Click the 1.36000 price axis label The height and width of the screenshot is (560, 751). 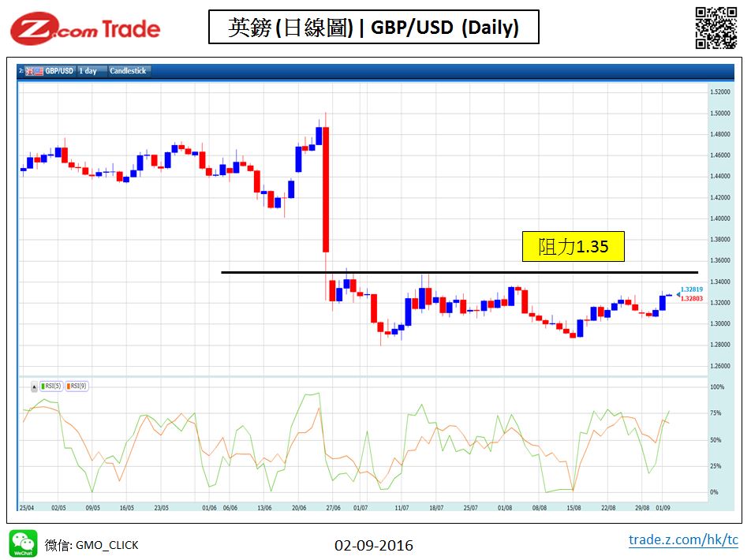pyautogui.click(x=720, y=260)
